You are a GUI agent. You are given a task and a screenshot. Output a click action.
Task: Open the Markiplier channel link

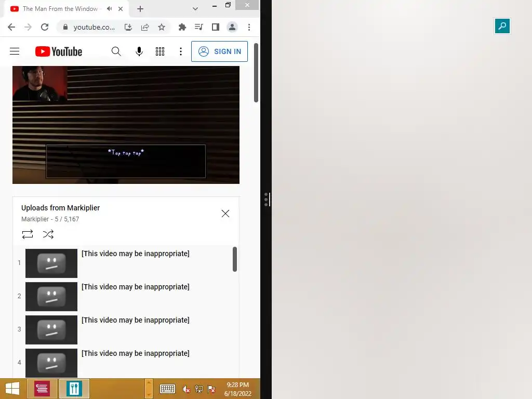[35, 219]
